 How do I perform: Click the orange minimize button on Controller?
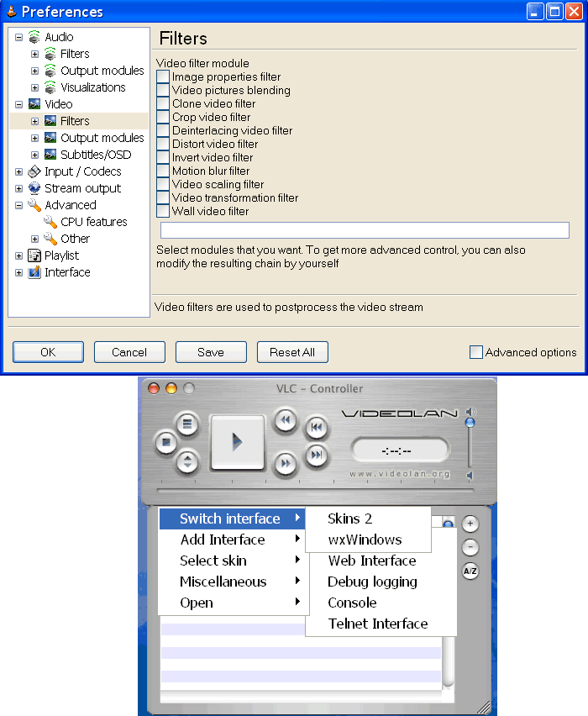171,388
